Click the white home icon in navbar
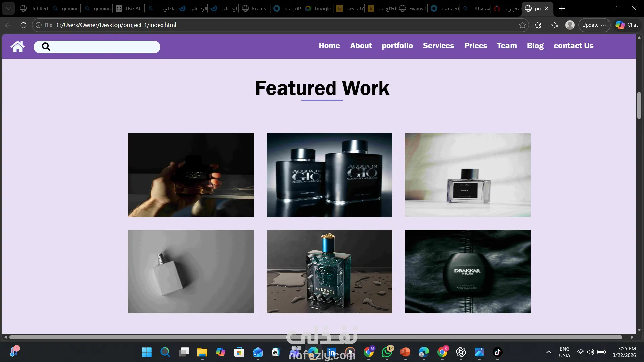 (x=17, y=46)
